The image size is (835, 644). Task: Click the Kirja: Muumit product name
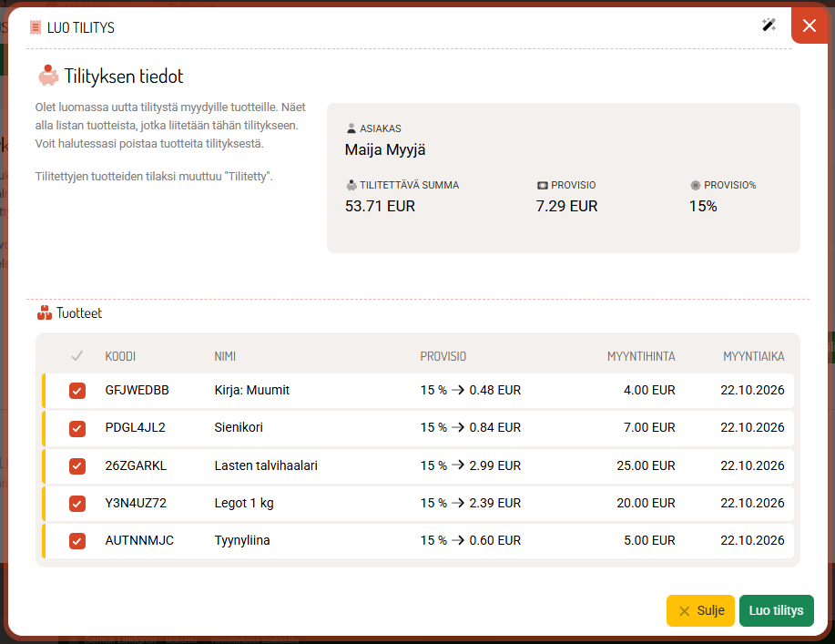pyautogui.click(x=252, y=391)
